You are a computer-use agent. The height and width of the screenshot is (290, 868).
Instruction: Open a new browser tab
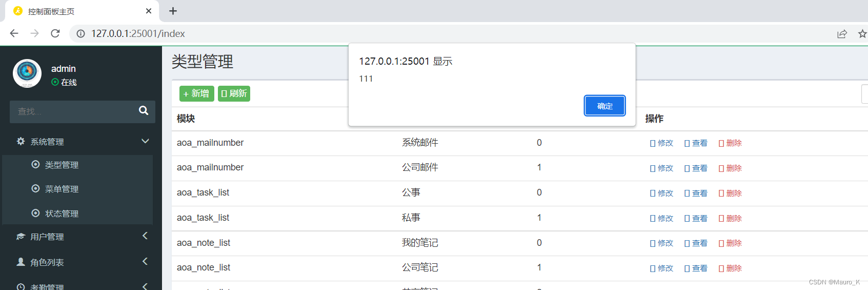(x=173, y=11)
